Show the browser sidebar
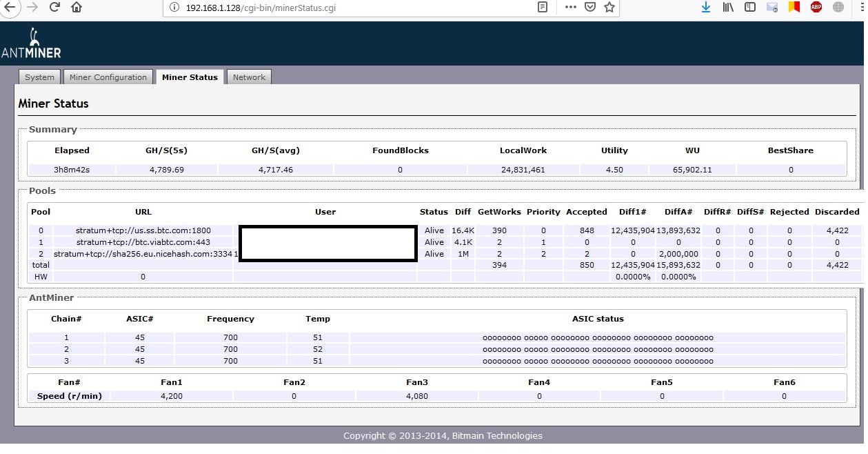Image resolution: width=868 pixels, height=454 pixels. click(750, 7)
